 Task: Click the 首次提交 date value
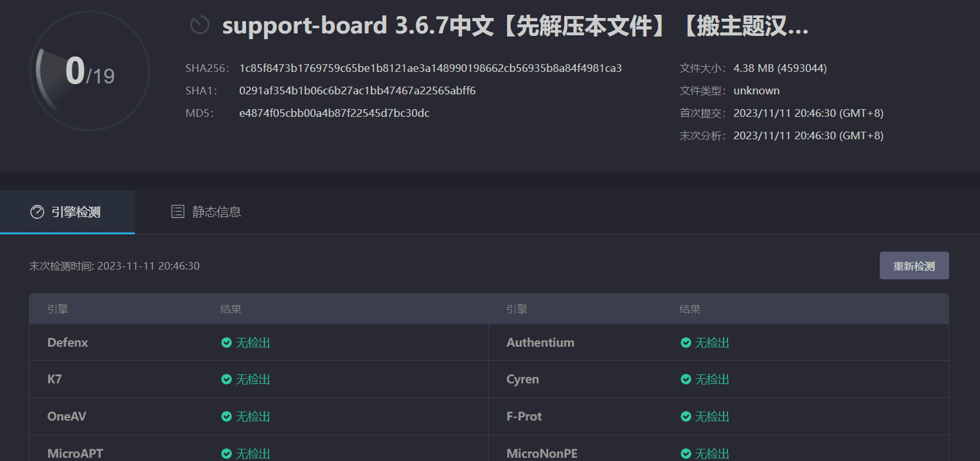(x=808, y=113)
